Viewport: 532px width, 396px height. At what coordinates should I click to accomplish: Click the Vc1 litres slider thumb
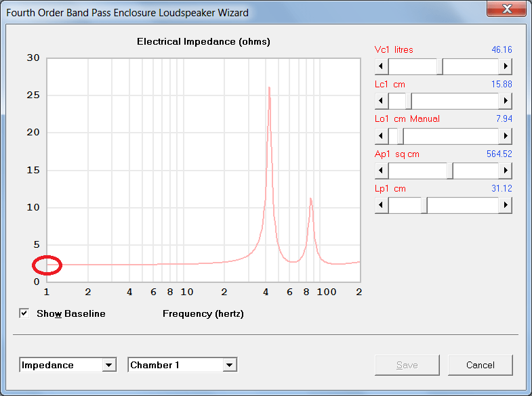(440, 66)
